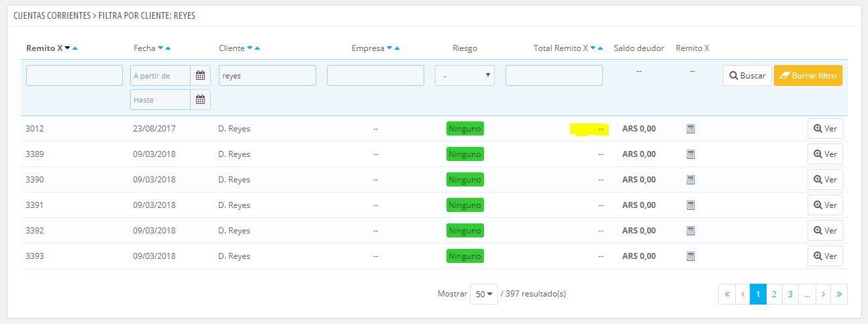Screen dimensions: 868x324
Task: Open Remito X document icon for row 3390
Action: click(691, 180)
